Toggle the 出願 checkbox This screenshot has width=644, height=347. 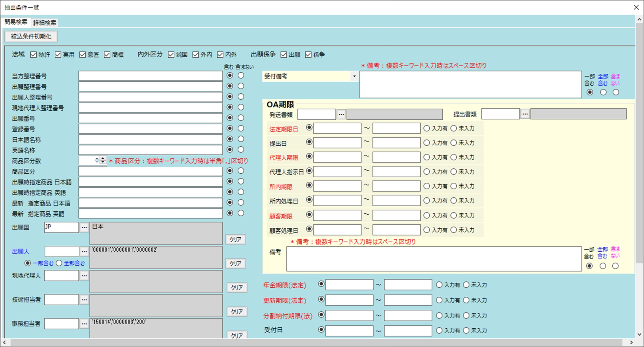click(x=284, y=55)
